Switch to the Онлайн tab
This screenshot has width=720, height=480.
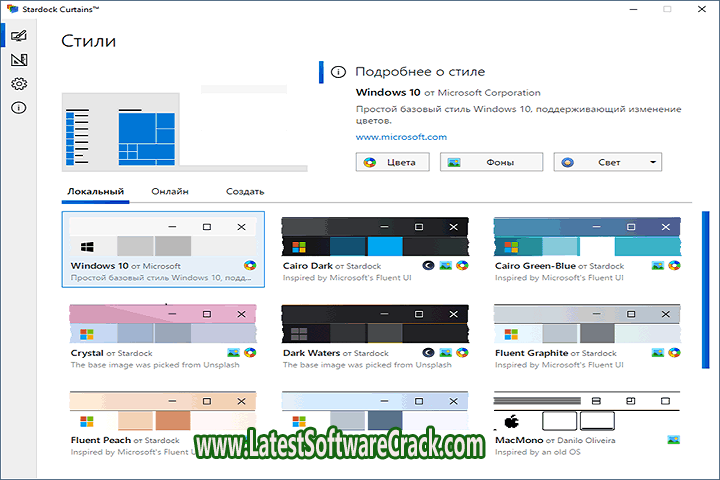(x=170, y=191)
